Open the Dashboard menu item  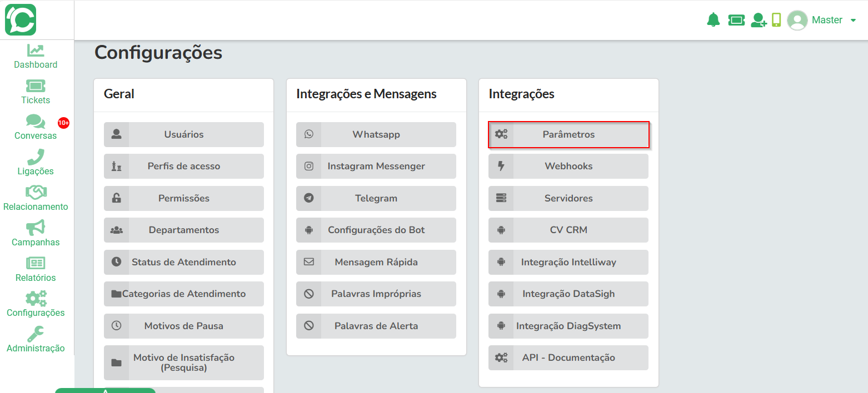[36, 57]
